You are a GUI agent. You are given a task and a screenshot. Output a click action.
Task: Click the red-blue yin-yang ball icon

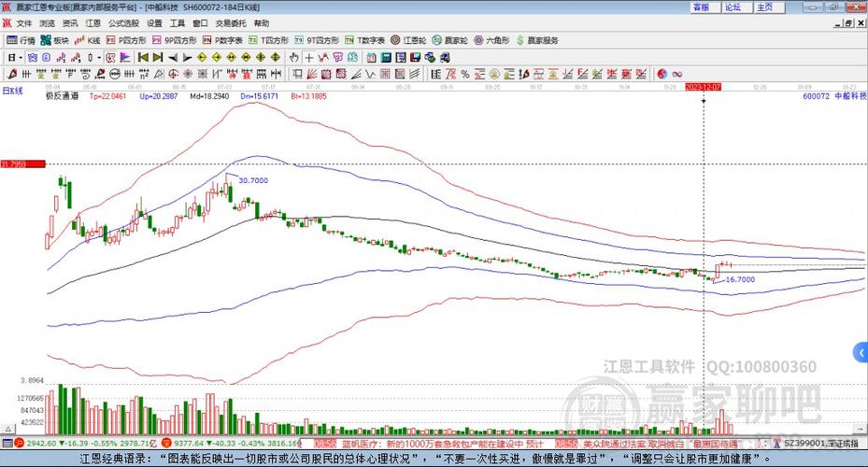662,74
